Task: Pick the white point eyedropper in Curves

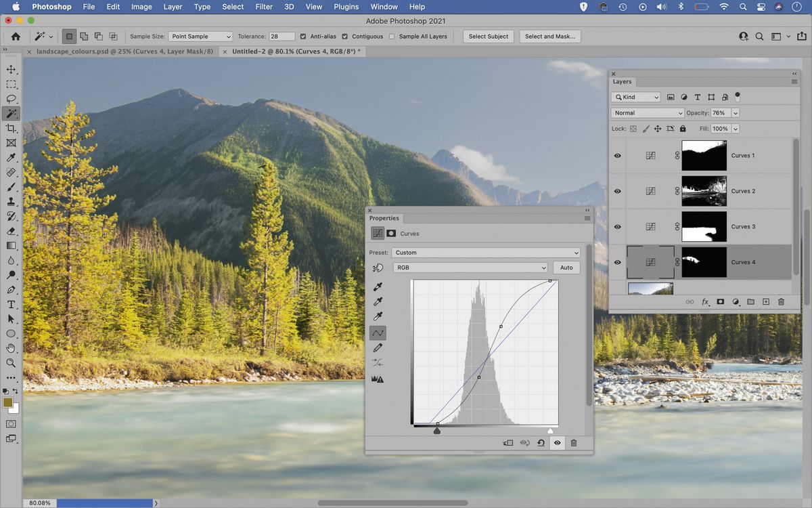Action: point(378,316)
